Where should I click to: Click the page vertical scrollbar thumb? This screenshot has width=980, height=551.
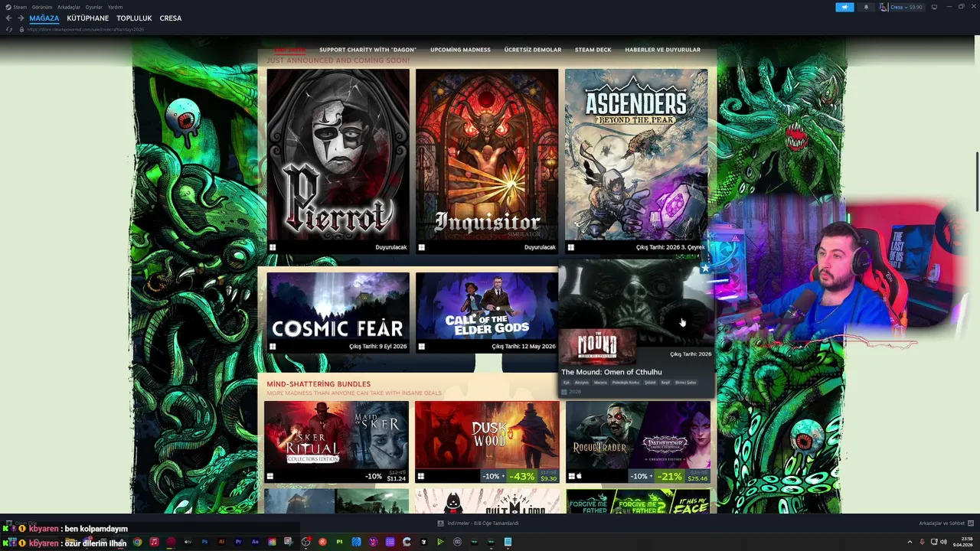point(976,182)
